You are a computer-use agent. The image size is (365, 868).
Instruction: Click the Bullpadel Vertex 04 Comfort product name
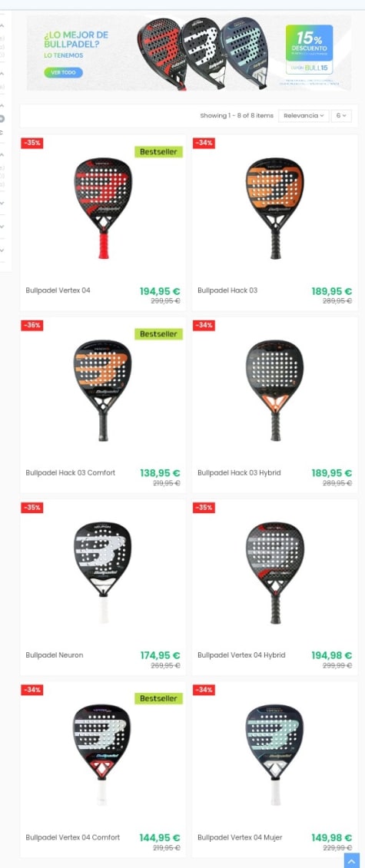tap(72, 837)
